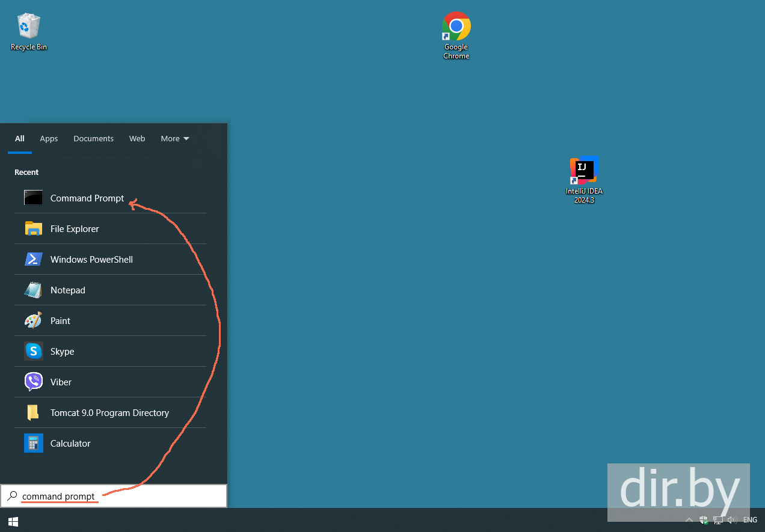
Task: Open Command Prompt from the Recent list
Action: tap(110, 198)
